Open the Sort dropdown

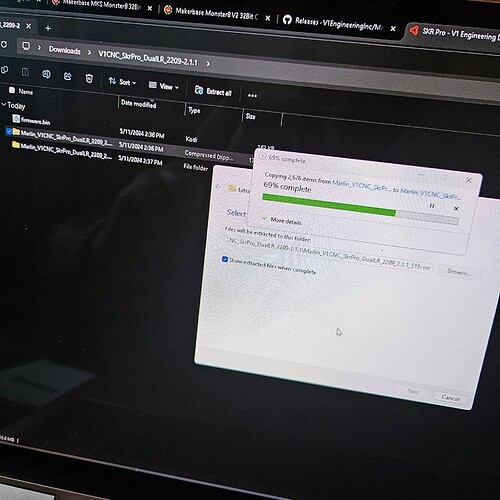(x=122, y=82)
